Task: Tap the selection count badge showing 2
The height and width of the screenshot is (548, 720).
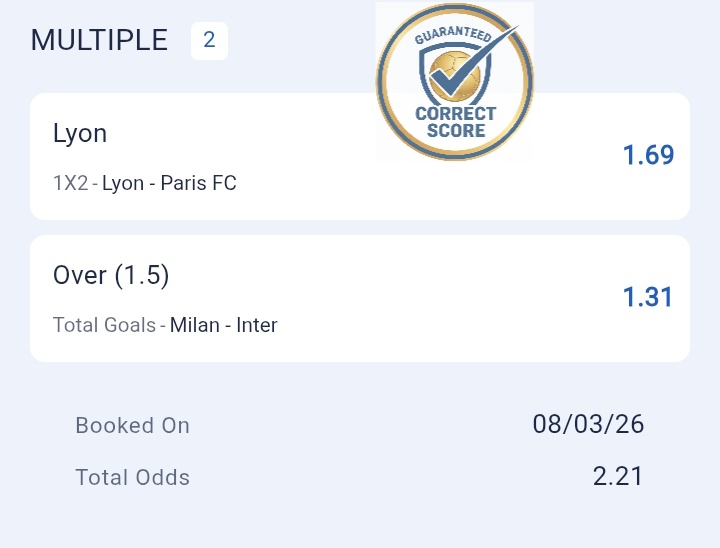Action: tap(209, 41)
